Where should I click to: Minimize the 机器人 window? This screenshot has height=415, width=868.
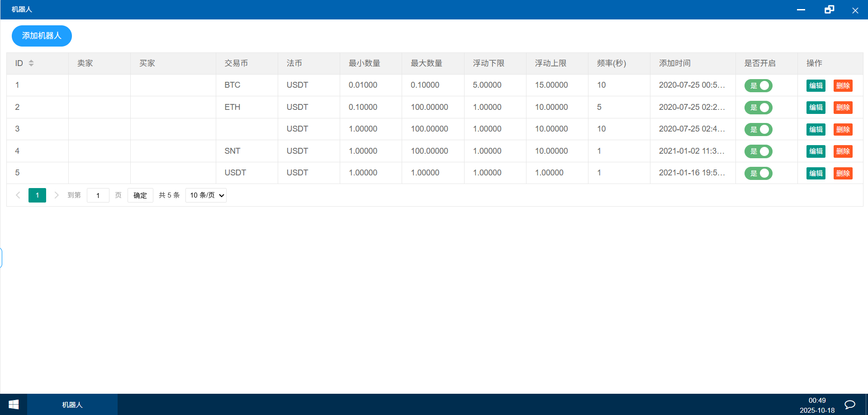tap(801, 9)
